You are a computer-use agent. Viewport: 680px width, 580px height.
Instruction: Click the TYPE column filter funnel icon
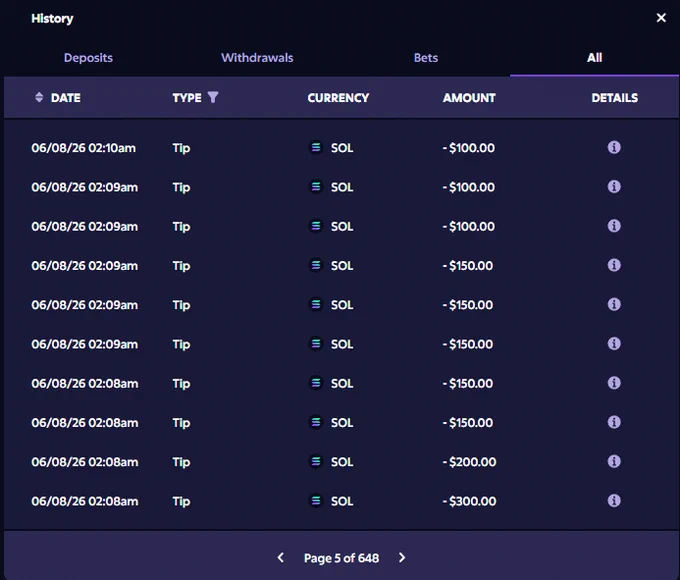(213, 97)
